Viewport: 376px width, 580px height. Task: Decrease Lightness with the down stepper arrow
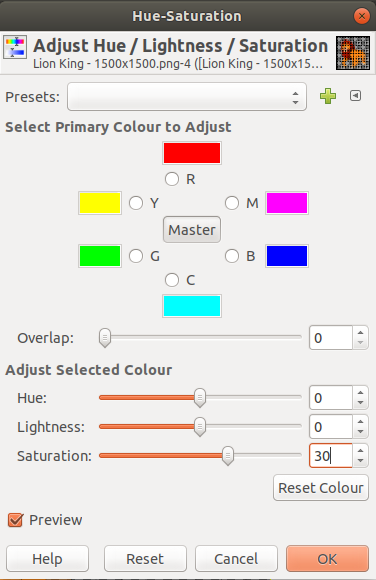[360, 432]
